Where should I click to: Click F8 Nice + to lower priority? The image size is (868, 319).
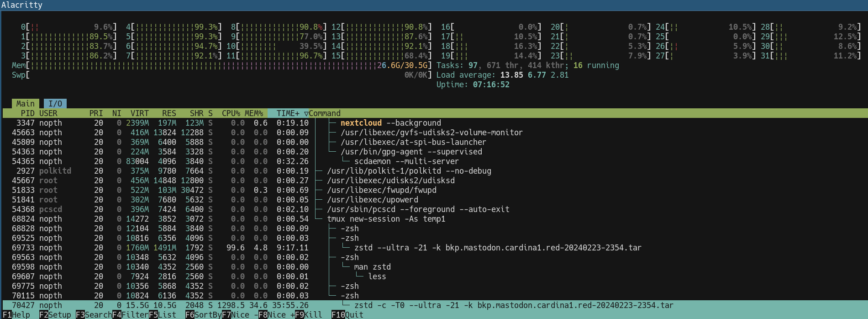tap(277, 314)
